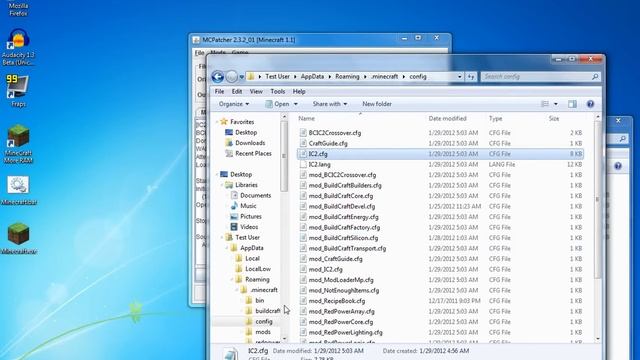The image size is (640, 360).
Task: Collapse the AppData folder node
Action: [x=227, y=248]
